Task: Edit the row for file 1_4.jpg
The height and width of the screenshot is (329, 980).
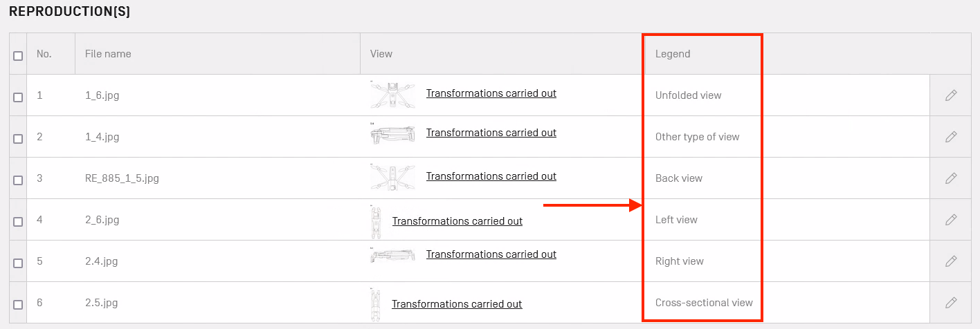Action: click(x=951, y=137)
